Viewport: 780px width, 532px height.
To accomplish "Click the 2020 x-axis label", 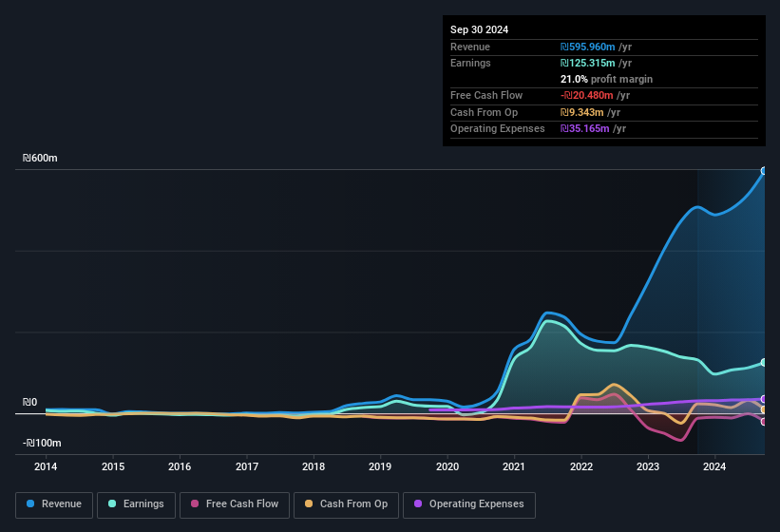I will 447,466.
